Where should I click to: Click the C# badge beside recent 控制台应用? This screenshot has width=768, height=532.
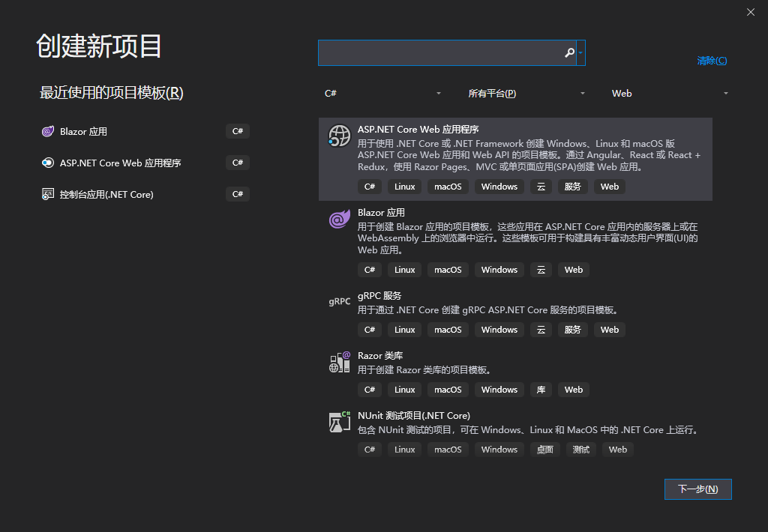pyautogui.click(x=238, y=194)
